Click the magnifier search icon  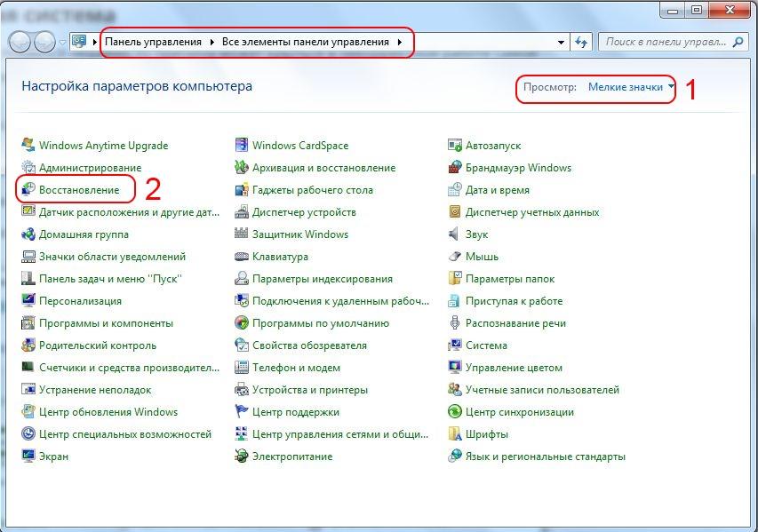[x=738, y=42]
